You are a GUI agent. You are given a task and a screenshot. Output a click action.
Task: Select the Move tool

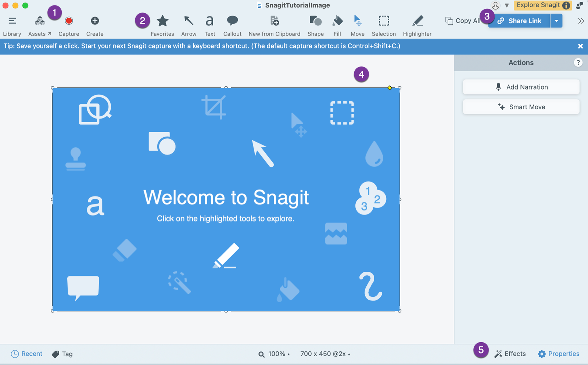click(358, 26)
